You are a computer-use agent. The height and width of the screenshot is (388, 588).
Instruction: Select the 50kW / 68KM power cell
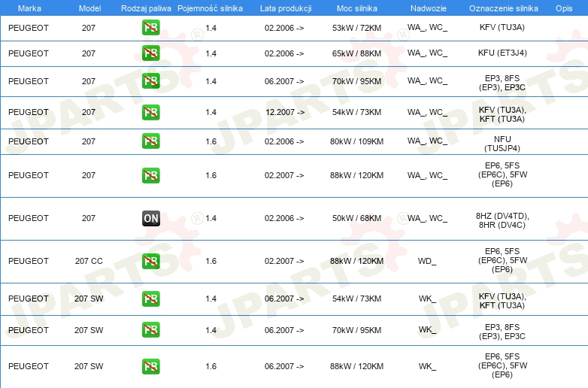pyautogui.click(x=356, y=218)
